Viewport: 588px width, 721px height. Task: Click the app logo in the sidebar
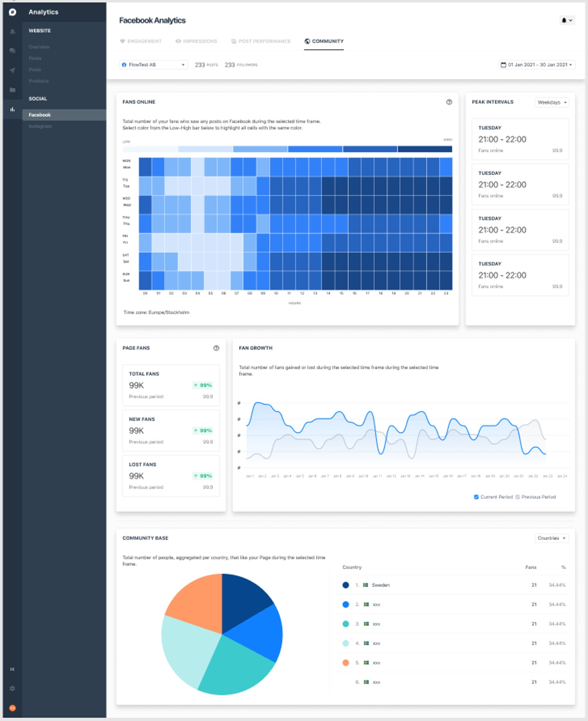coord(12,12)
